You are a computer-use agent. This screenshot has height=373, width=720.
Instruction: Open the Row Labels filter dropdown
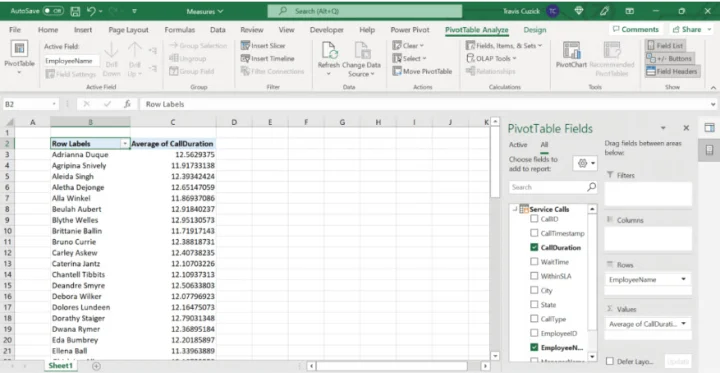(x=124, y=144)
